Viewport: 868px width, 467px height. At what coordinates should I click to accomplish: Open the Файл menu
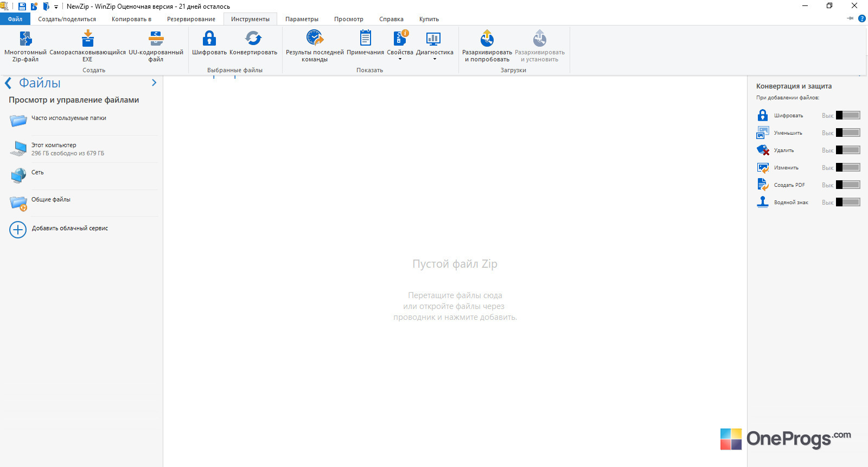point(15,19)
